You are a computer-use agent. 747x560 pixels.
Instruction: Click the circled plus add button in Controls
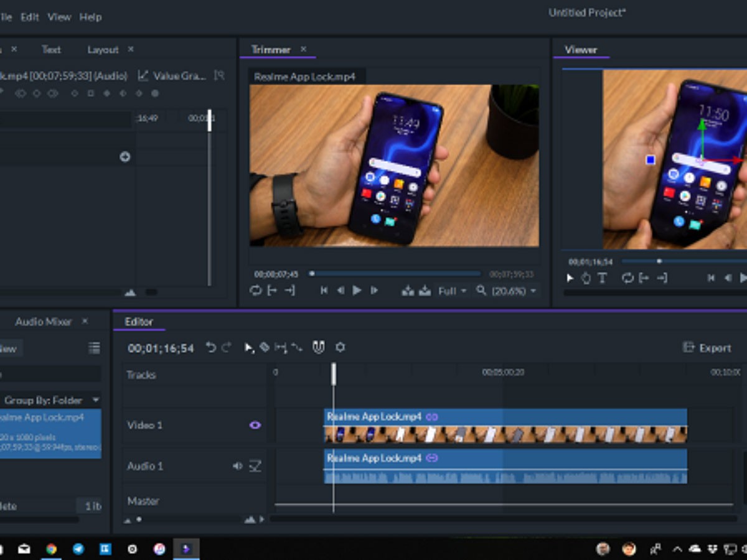point(125,157)
